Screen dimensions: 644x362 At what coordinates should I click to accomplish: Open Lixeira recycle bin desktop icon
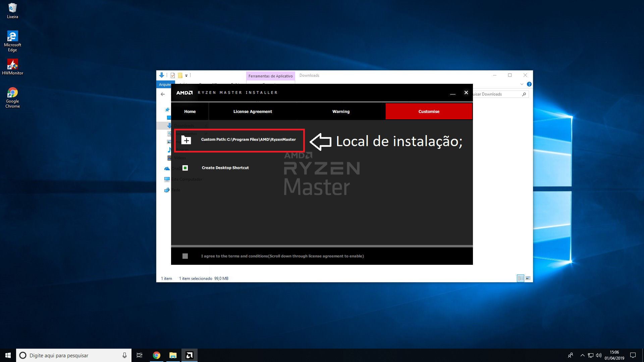point(12,10)
